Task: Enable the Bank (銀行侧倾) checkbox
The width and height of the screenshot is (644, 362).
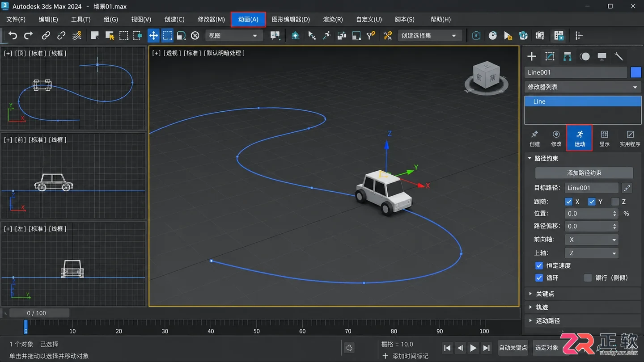Action: (588, 278)
